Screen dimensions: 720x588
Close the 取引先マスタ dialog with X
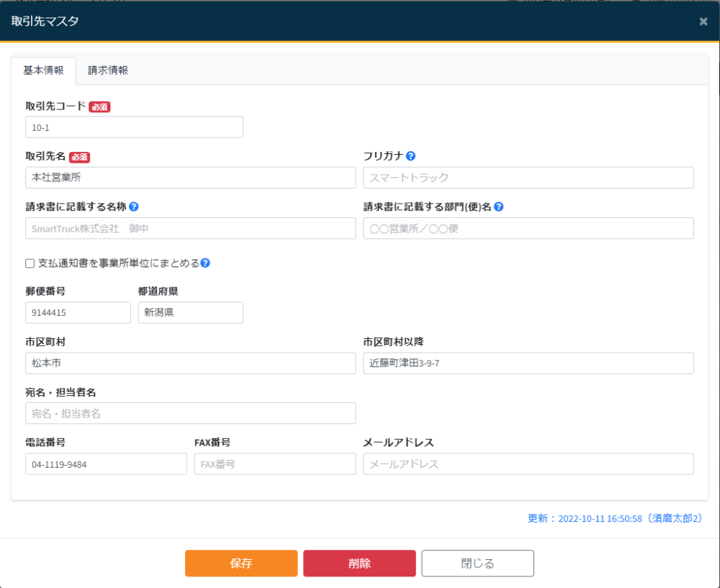coord(703,22)
